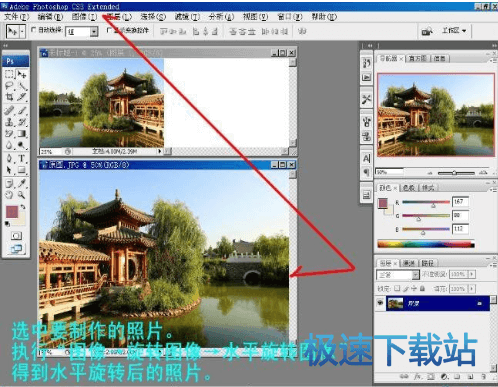
Task: Hide the background layer eye icon
Action: pos(380,303)
